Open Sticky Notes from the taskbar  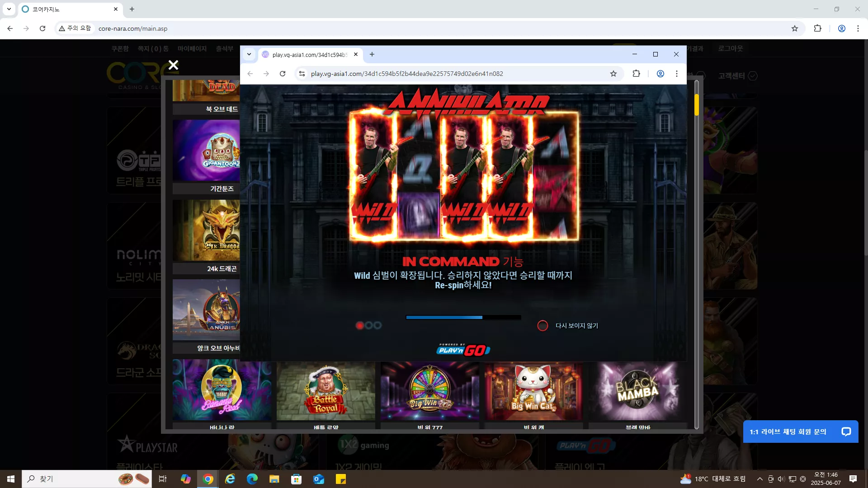(341, 479)
